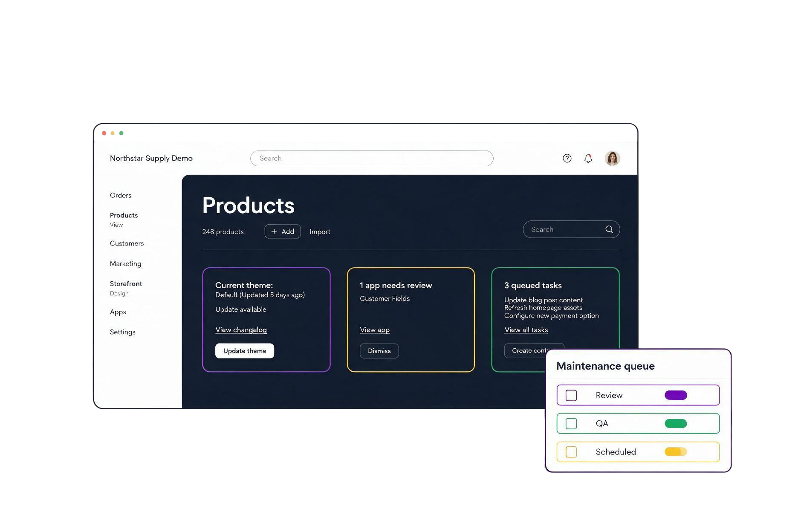
Task: Open the user profile avatar
Action: [612, 158]
